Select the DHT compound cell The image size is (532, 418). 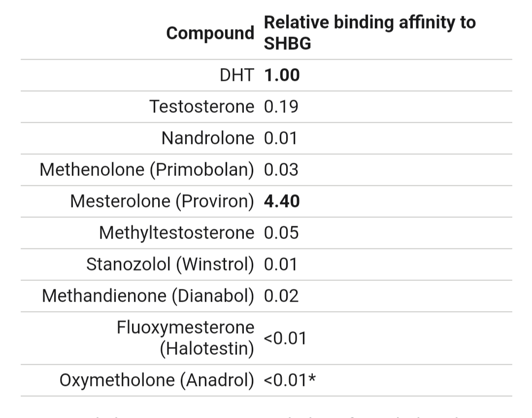click(236, 75)
